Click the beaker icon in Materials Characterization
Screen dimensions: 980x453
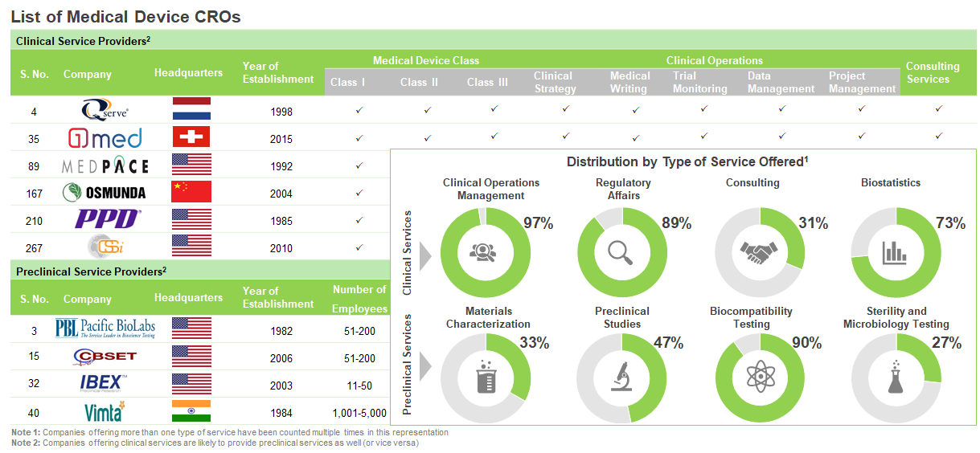(x=485, y=377)
